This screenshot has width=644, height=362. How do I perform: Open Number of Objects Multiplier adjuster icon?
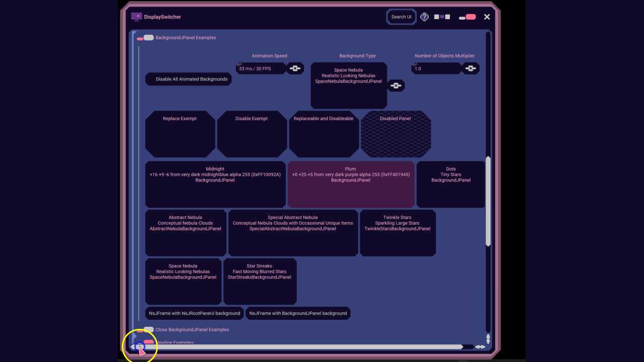tap(470, 68)
